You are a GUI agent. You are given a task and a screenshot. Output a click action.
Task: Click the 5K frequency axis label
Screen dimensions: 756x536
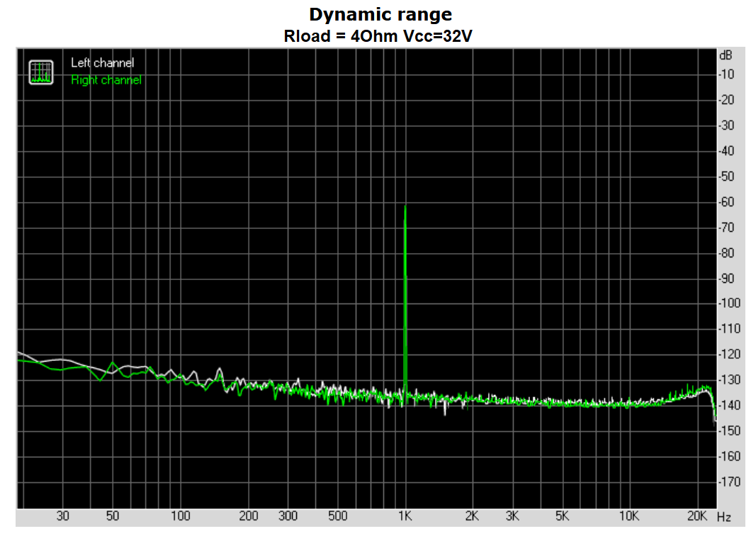(x=562, y=516)
